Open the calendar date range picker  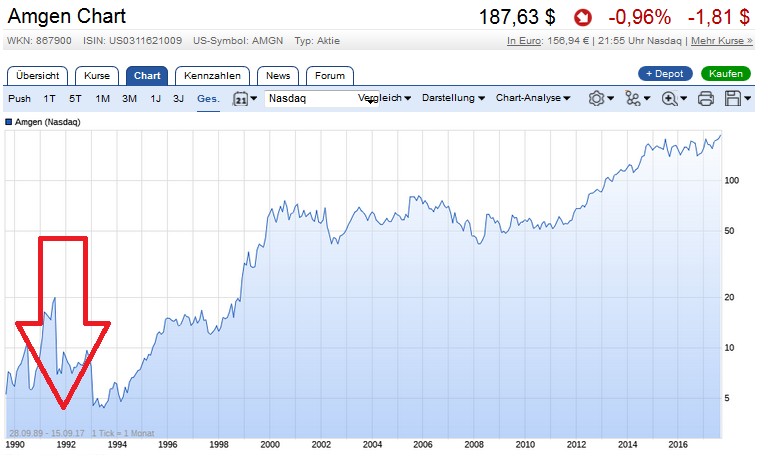240,99
